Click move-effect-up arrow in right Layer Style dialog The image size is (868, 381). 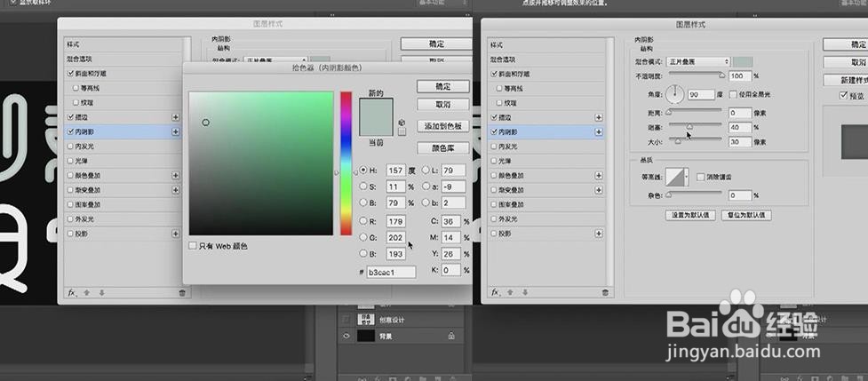tap(510, 292)
